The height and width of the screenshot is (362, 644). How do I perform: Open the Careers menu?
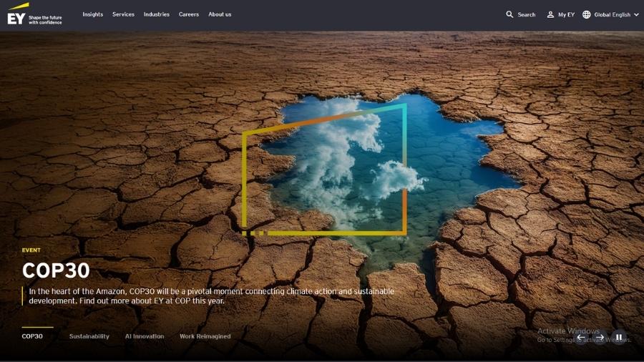pyautogui.click(x=189, y=14)
